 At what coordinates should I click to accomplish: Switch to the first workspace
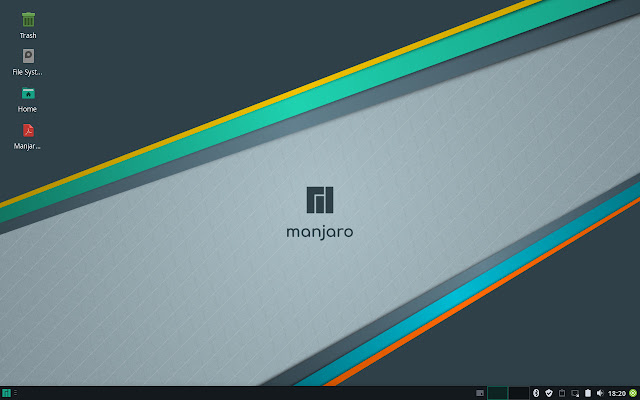pyautogui.click(x=498, y=393)
